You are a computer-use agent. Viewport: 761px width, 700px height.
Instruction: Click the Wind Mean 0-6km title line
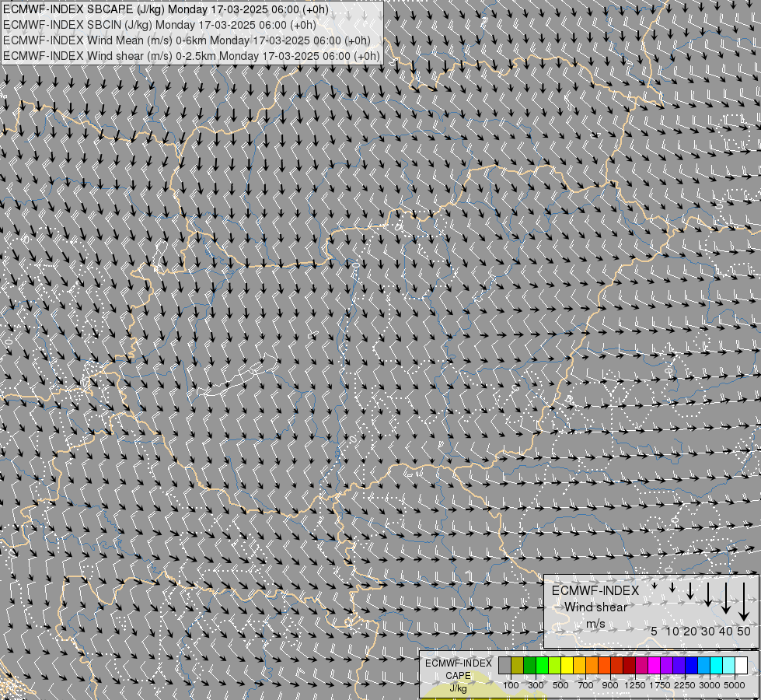[x=187, y=40]
